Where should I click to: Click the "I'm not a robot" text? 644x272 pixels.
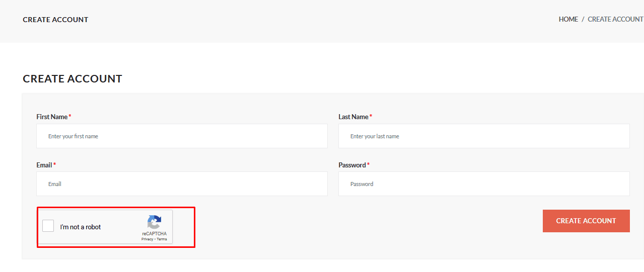point(81,227)
